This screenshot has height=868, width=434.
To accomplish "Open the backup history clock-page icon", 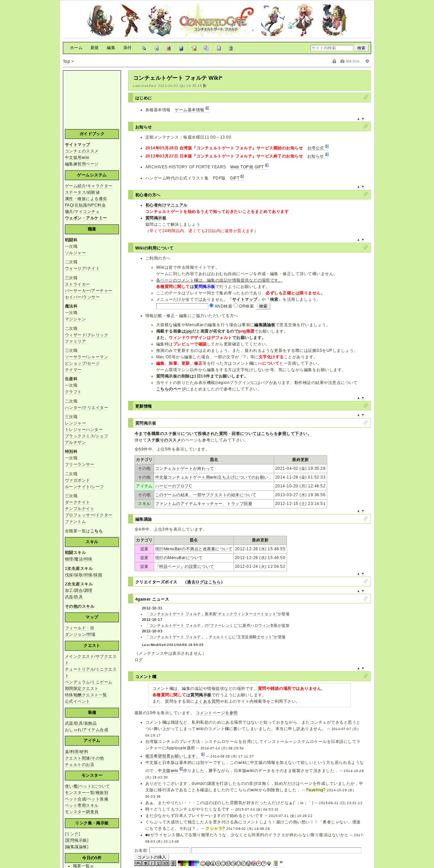I will tap(156, 48).
